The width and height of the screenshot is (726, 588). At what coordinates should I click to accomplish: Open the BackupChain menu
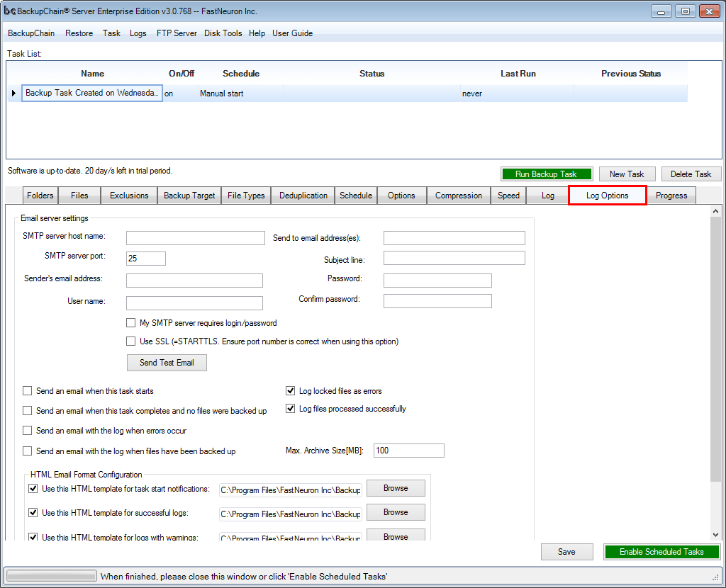pyautogui.click(x=31, y=33)
